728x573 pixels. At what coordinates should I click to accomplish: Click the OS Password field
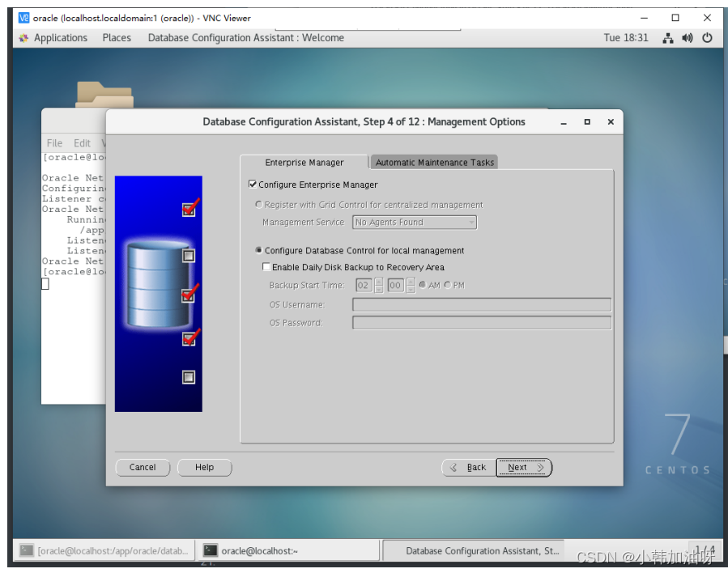(x=482, y=322)
